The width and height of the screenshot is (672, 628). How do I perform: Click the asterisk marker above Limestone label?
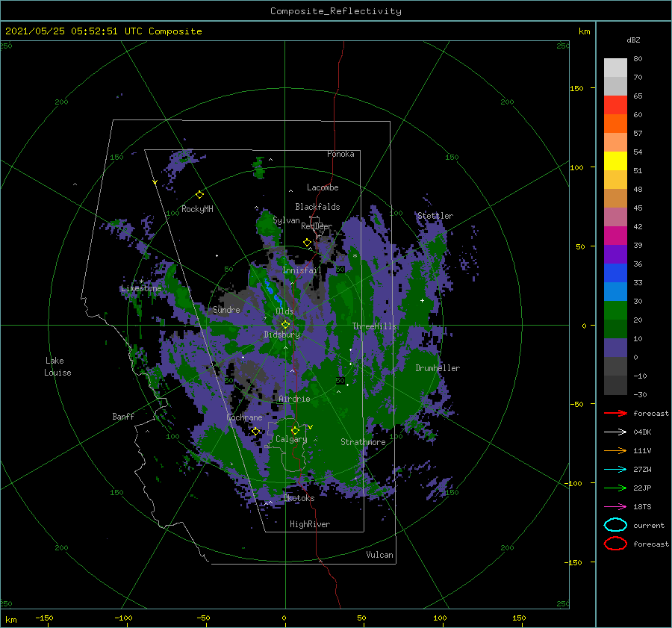pos(141,282)
